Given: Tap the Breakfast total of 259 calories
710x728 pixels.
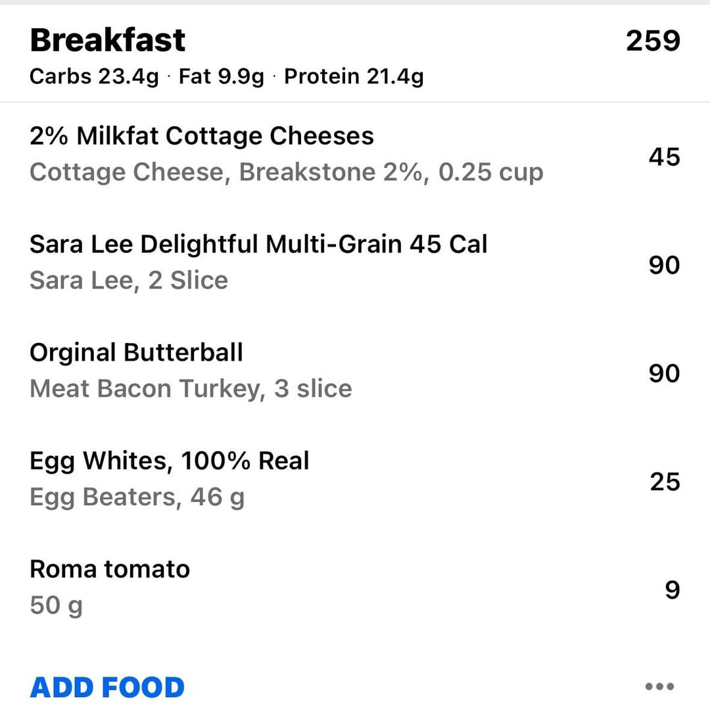Looking at the screenshot, I should pyautogui.click(x=653, y=41).
